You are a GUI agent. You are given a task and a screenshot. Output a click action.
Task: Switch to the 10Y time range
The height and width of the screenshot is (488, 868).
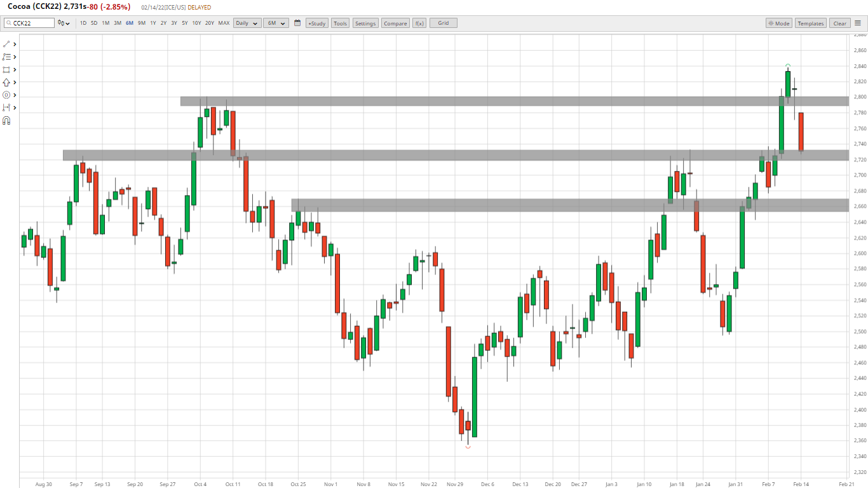pos(196,23)
